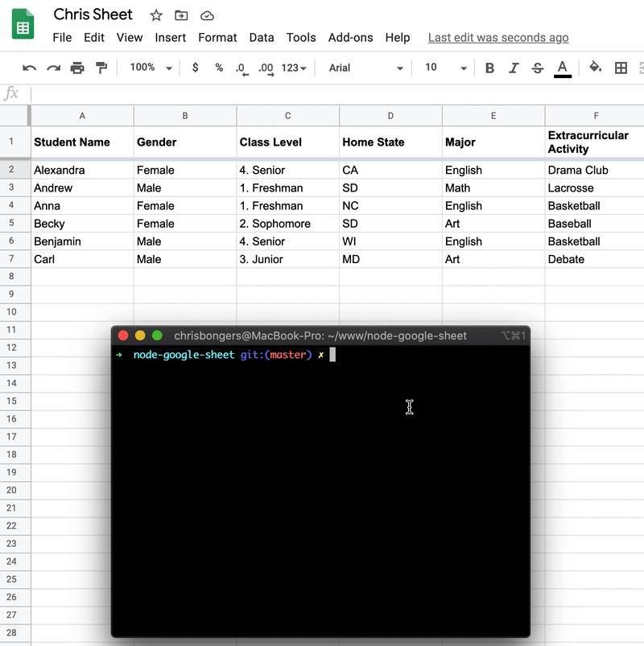Open the Arial font dropdown
The height and width of the screenshot is (646, 644).
point(365,68)
